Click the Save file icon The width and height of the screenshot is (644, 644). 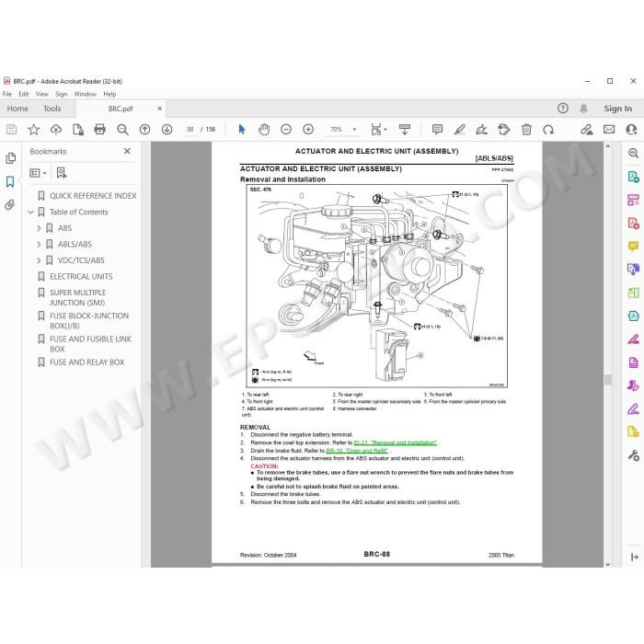[x=11, y=130]
